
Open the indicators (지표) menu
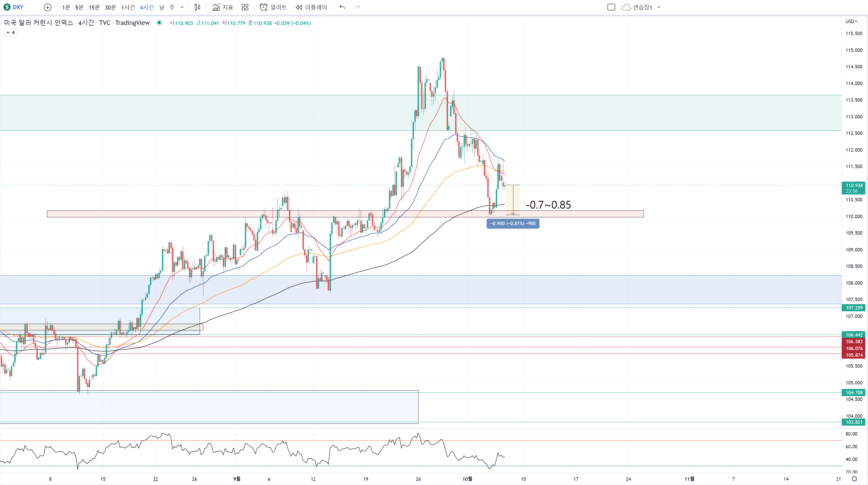[x=223, y=7]
